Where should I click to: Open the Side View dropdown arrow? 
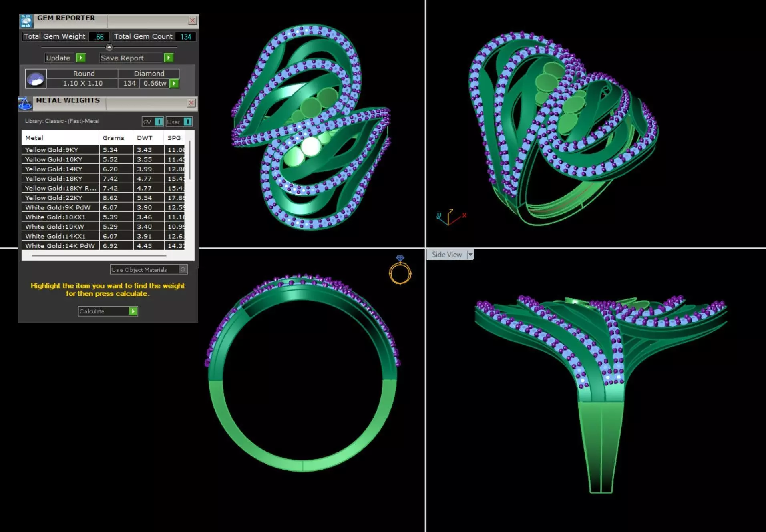click(471, 255)
